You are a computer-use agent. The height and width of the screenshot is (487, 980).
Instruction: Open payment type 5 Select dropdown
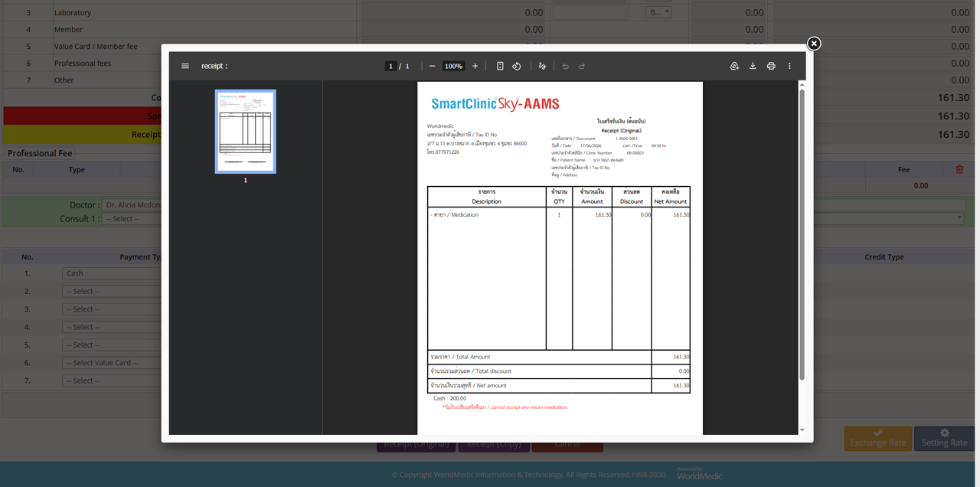[112, 345]
